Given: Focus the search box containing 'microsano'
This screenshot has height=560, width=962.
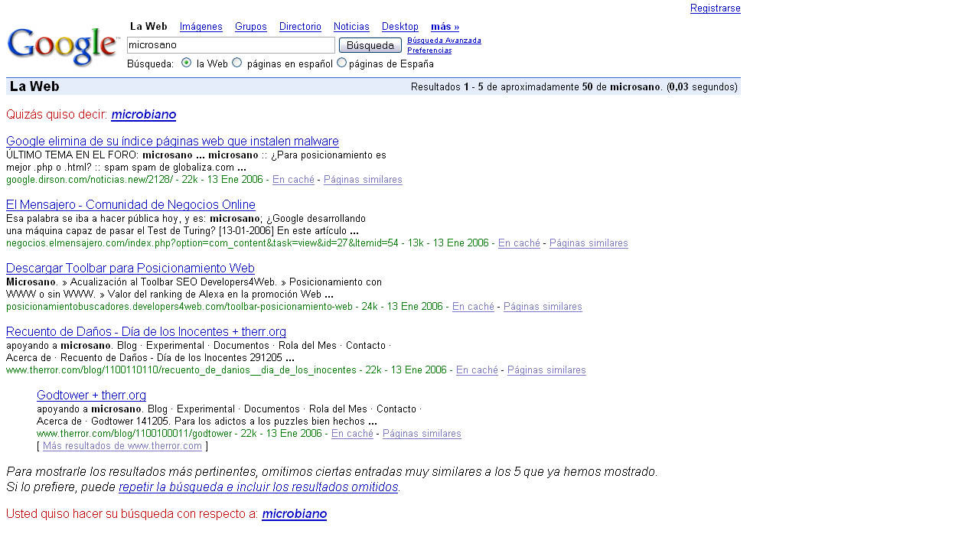Looking at the screenshot, I should pyautogui.click(x=231, y=45).
